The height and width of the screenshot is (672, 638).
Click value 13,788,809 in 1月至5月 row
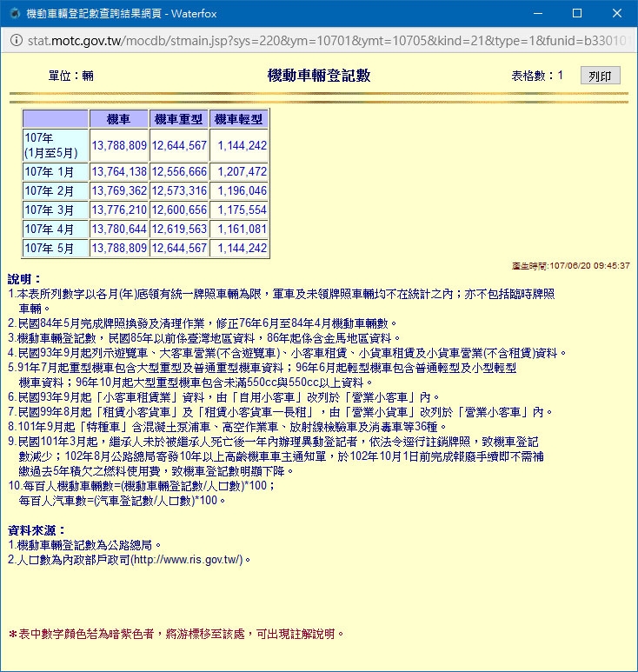[x=119, y=146]
